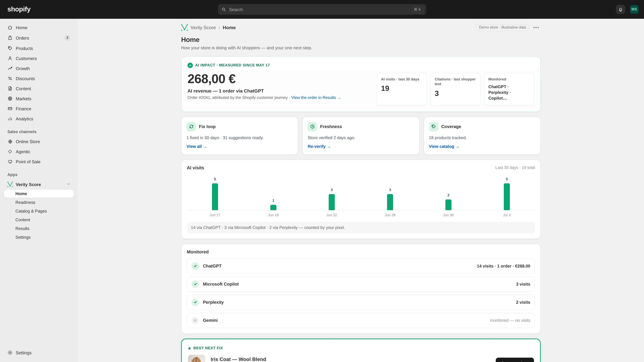
Task: Open the three-dot more actions menu
Action: 536,27
